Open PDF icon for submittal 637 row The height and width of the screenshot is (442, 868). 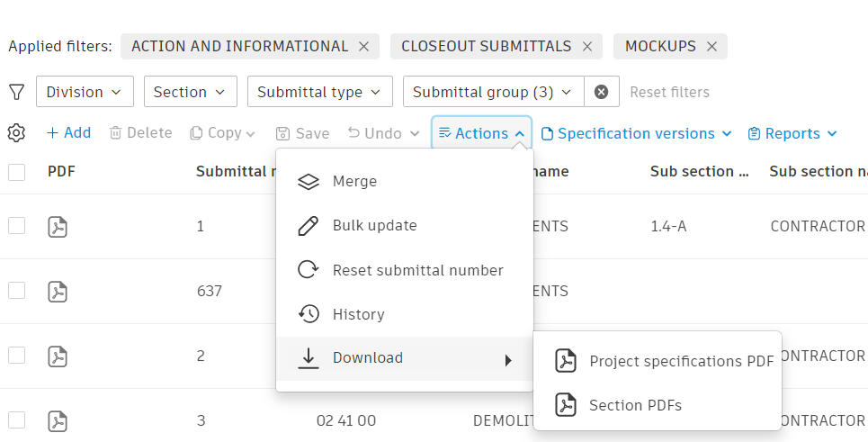(x=58, y=292)
